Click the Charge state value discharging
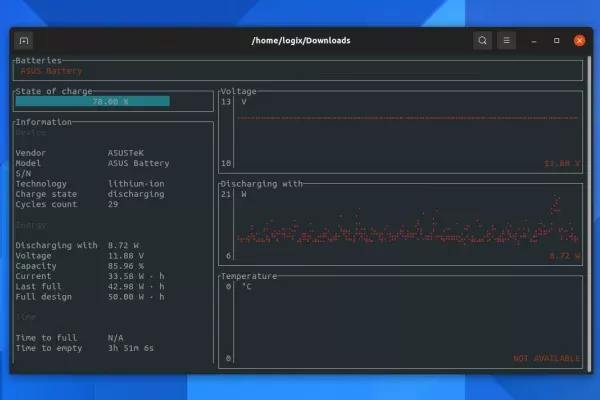This screenshot has width=600, height=400. [x=136, y=194]
